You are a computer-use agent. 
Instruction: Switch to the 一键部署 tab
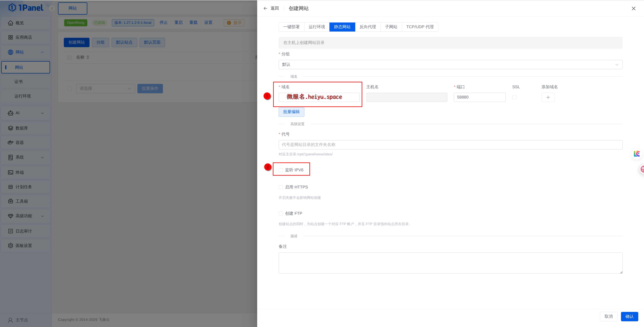pyautogui.click(x=291, y=27)
